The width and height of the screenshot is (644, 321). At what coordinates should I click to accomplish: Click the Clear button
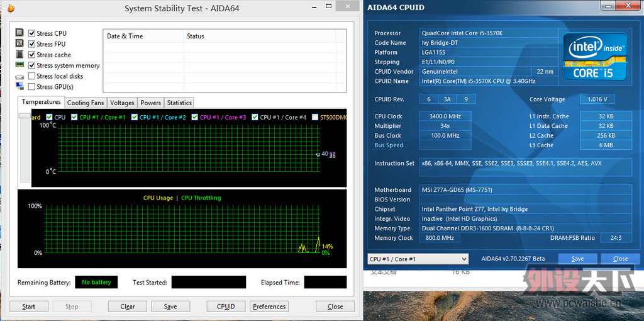pos(127,306)
